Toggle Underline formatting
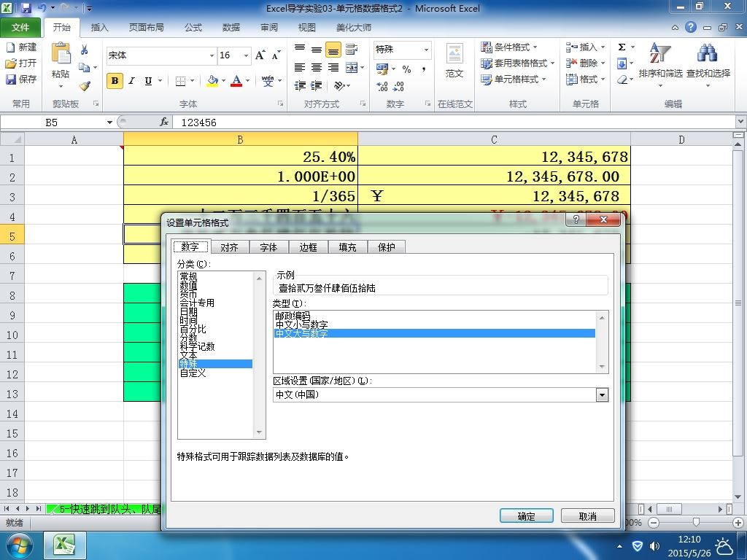 (148, 80)
